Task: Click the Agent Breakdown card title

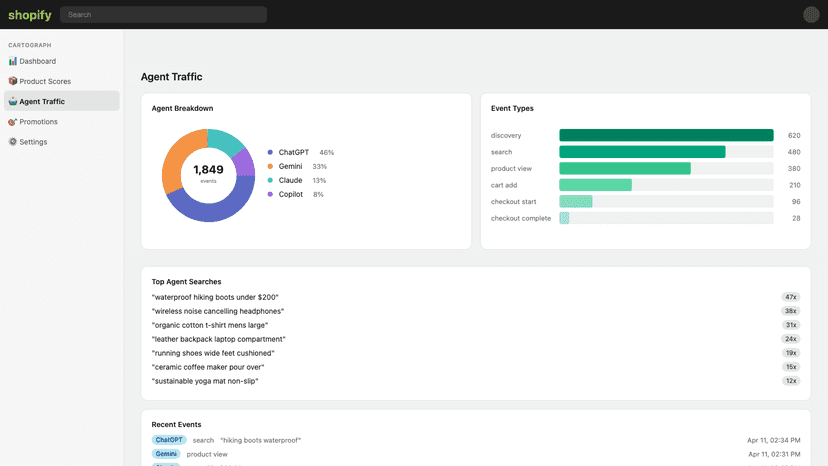Action: [182, 108]
